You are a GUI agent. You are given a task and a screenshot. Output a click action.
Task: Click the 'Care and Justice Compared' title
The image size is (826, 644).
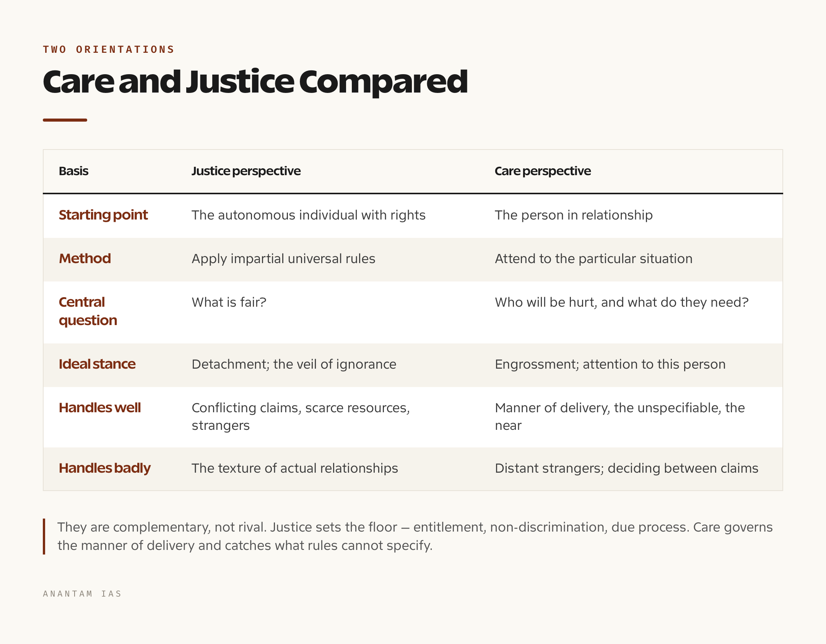click(255, 81)
